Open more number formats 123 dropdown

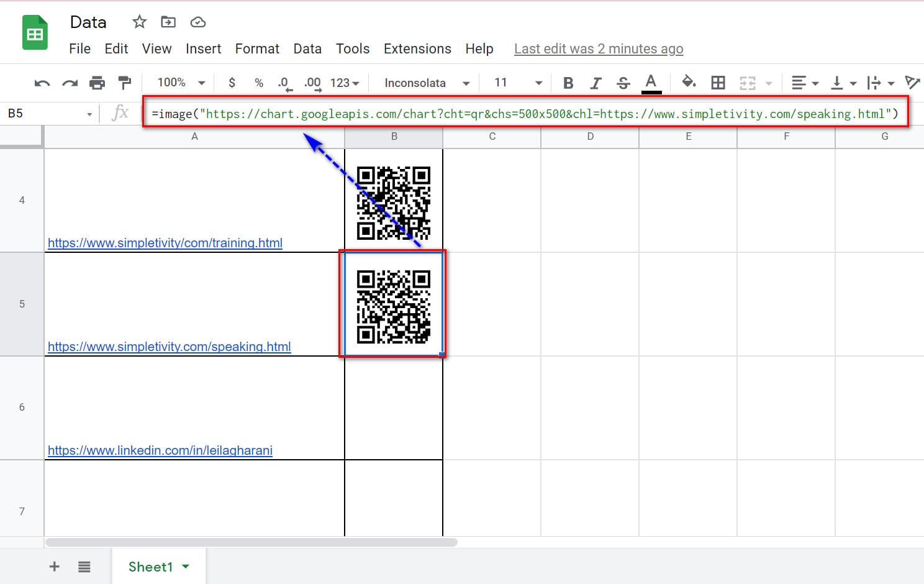(x=345, y=83)
